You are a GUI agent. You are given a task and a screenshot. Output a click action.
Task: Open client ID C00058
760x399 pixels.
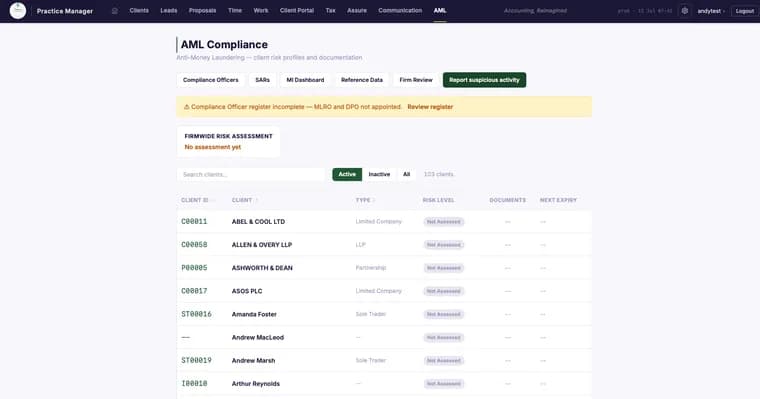click(194, 245)
